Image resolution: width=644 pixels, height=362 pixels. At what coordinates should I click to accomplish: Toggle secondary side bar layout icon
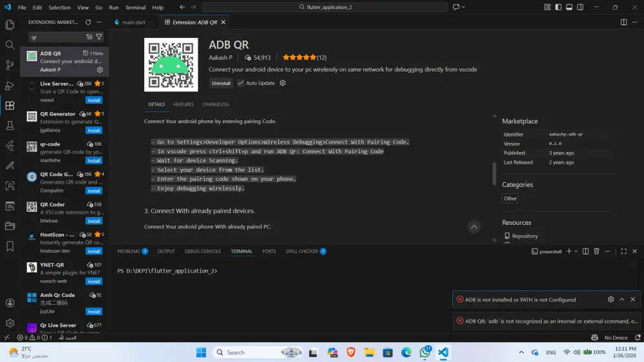point(580,7)
